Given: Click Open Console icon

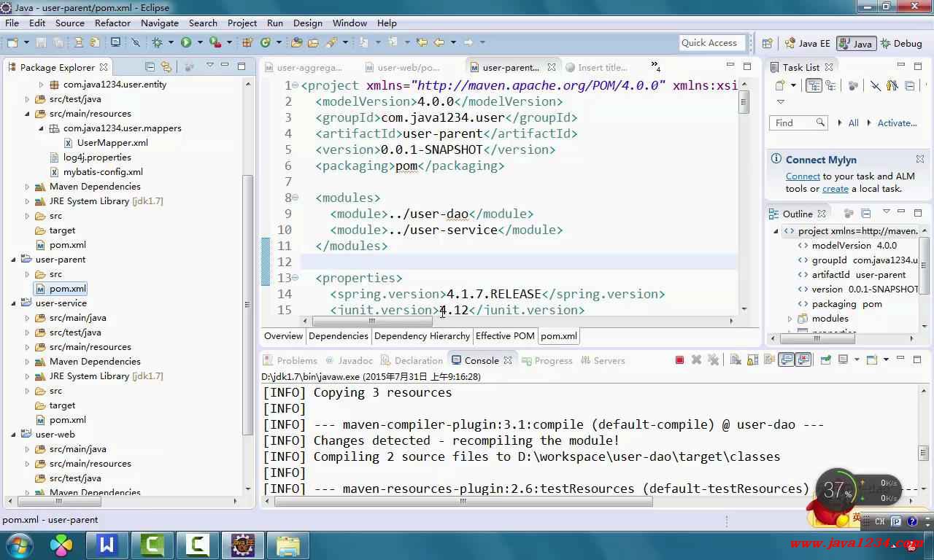Looking at the screenshot, I should click(871, 360).
